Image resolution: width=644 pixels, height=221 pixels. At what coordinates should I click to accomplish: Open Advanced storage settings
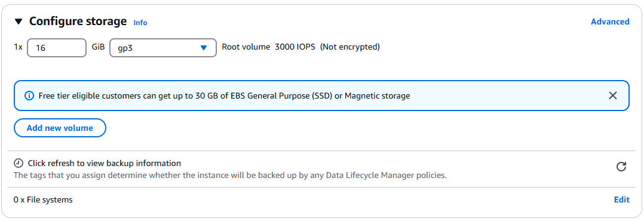[610, 22]
